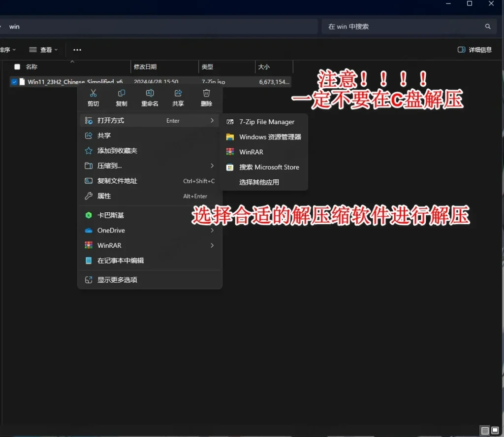Select 在记事本中编辑 menu entry
Viewport: 504px width, 437px height.
point(150,261)
